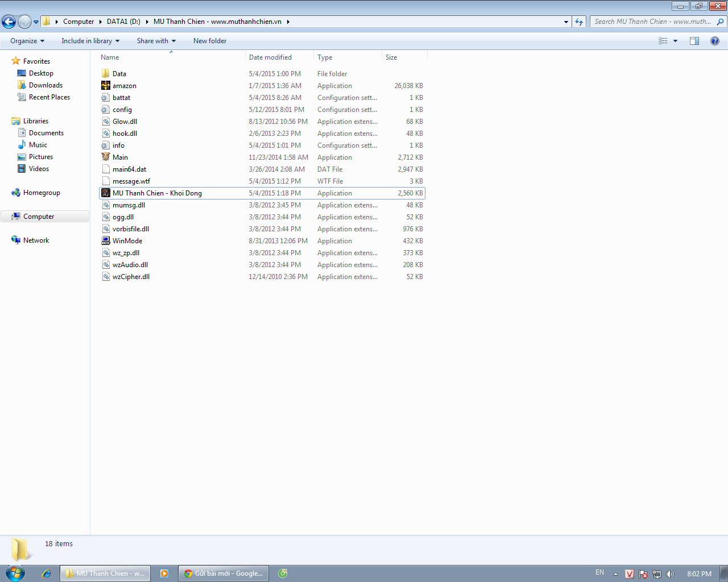Image resolution: width=728 pixels, height=582 pixels.
Task: Select the wzAudio.dll file icon
Action: click(106, 265)
